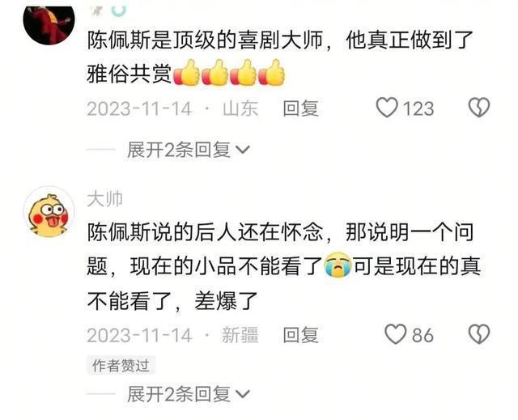Viewport: 518px width, 420px height.
Task: Open the dark red avatar profile
Action: click(x=49, y=23)
